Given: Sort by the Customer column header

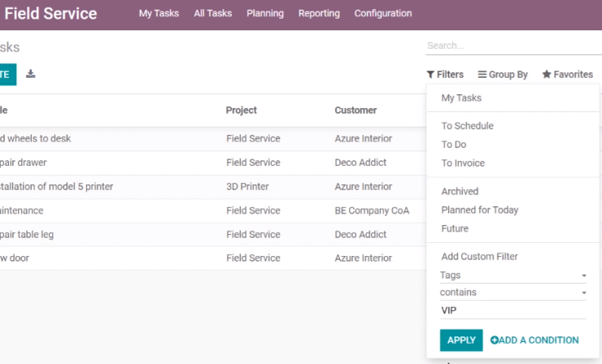Looking at the screenshot, I should point(356,110).
